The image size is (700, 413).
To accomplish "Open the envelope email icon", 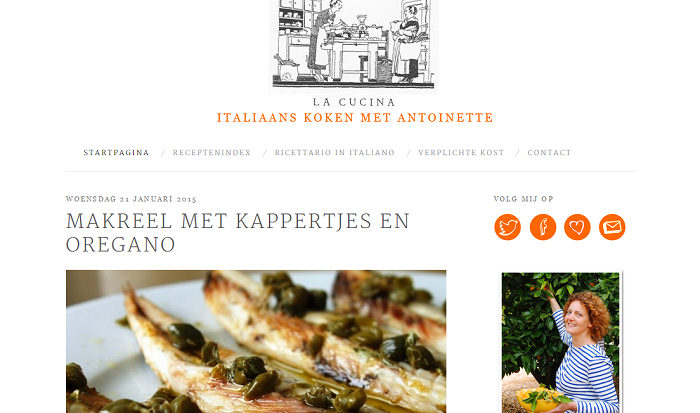I will [x=612, y=227].
